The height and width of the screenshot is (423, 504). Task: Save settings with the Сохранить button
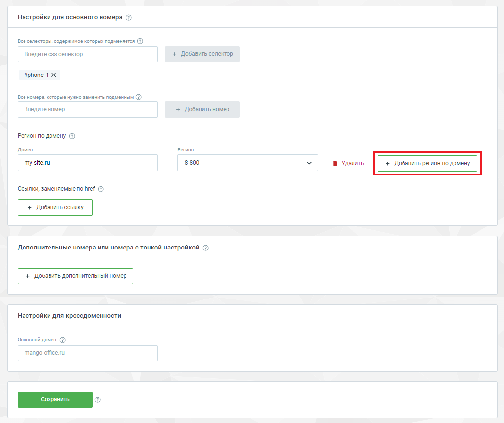55,399
